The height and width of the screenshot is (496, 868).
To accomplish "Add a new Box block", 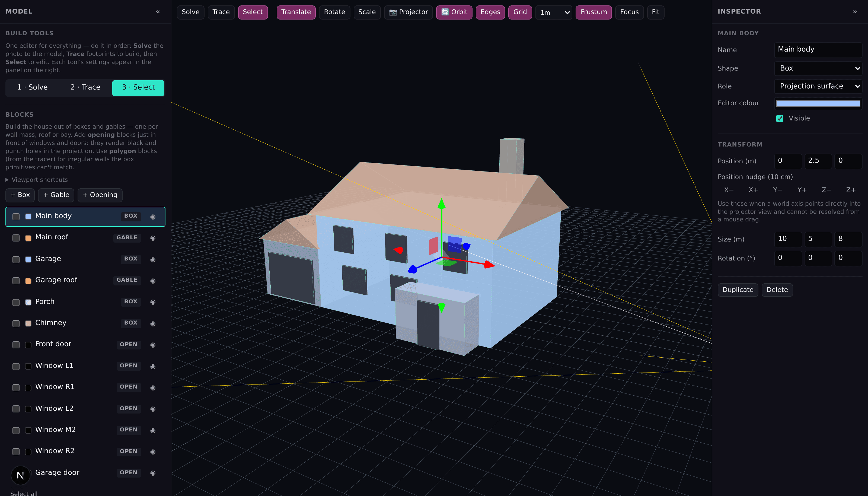I will (x=20, y=195).
